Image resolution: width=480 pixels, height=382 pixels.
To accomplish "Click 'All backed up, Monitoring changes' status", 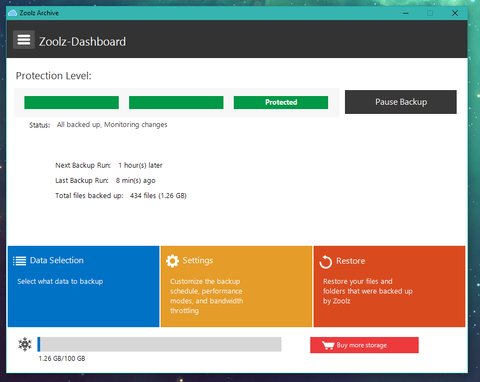I will click(112, 125).
